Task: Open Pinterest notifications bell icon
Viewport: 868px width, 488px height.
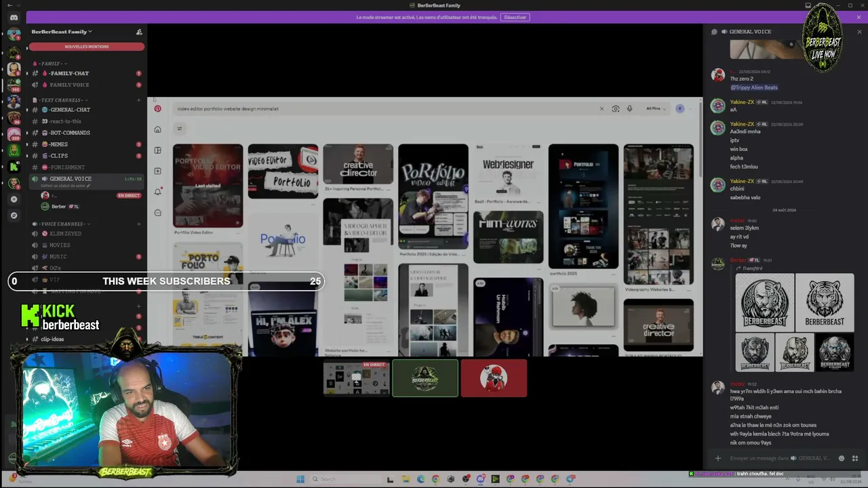Action: (x=157, y=192)
